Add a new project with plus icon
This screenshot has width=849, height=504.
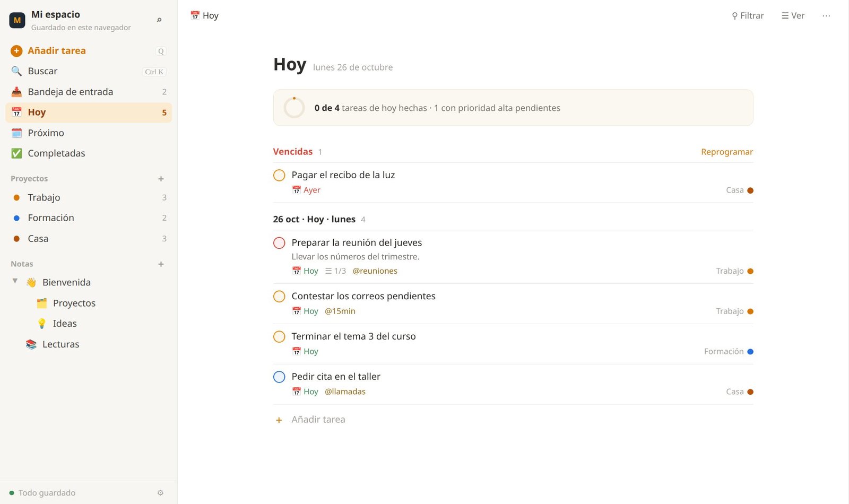(161, 179)
